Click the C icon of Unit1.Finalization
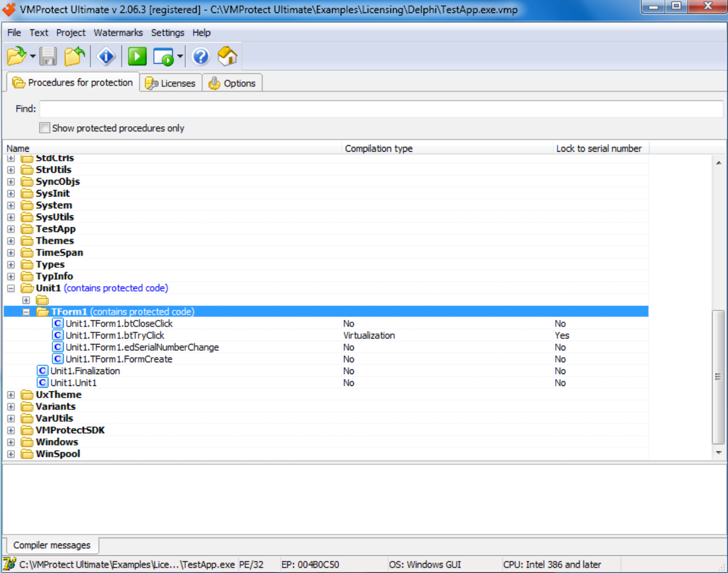 (42, 371)
